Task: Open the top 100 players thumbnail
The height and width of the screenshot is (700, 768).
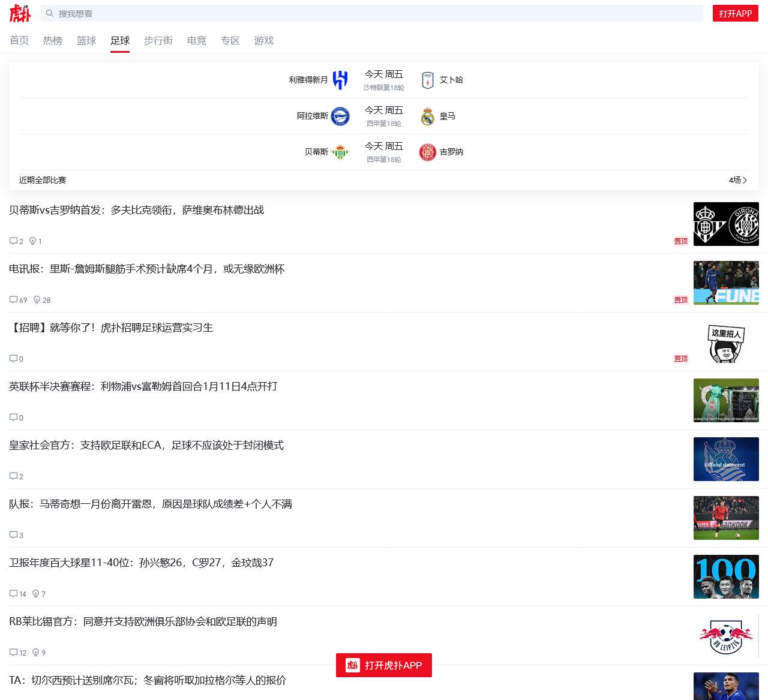Action: point(726,577)
